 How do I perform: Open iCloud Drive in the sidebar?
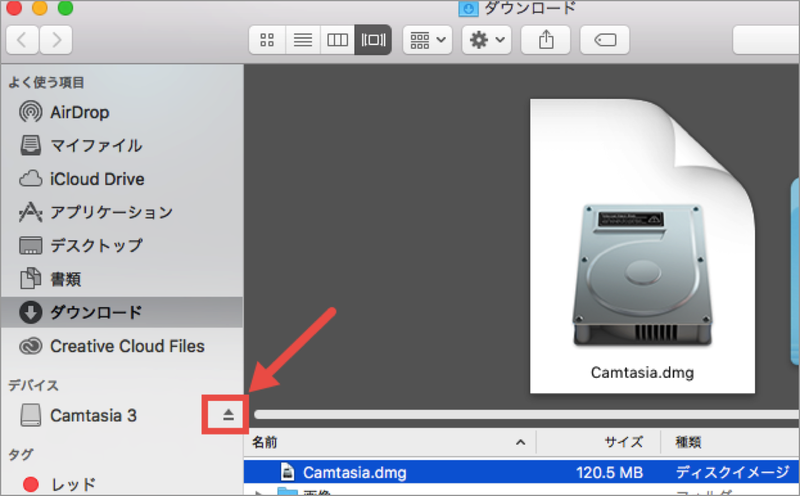click(x=121, y=179)
